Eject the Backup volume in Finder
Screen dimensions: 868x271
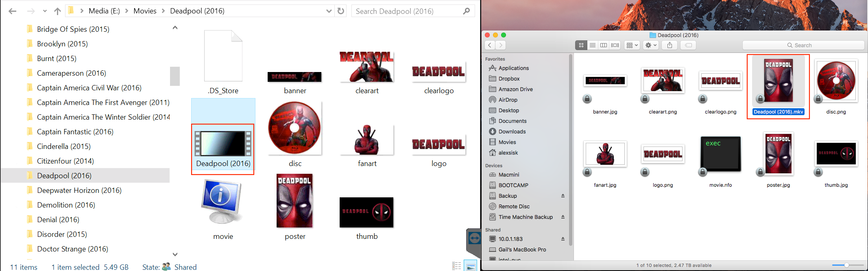click(563, 196)
